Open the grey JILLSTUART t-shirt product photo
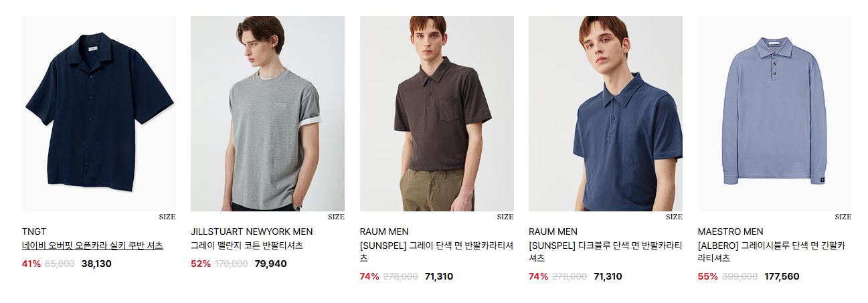868x303 pixels. [268, 114]
